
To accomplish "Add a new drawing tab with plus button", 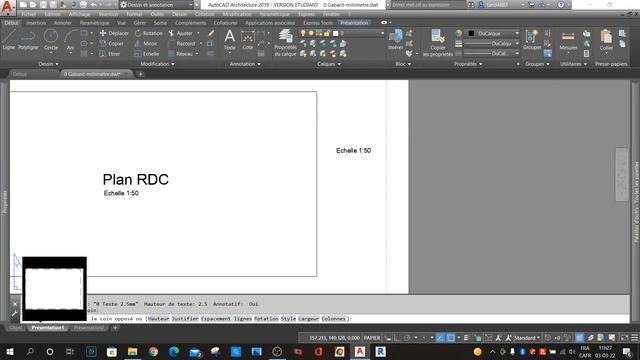I will (x=140, y=74).
